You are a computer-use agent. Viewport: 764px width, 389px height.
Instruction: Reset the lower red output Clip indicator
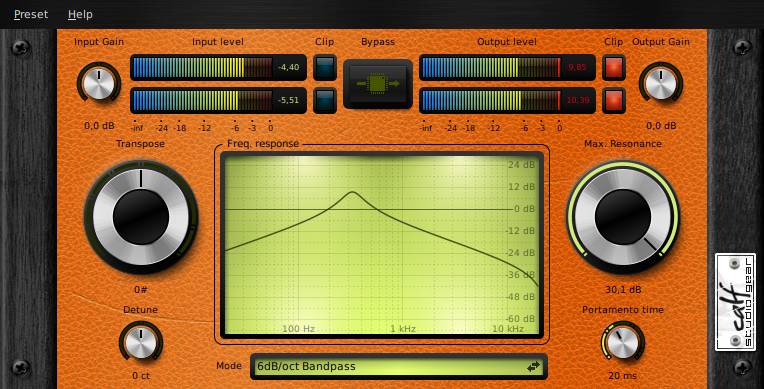click(x=613, y=100)
